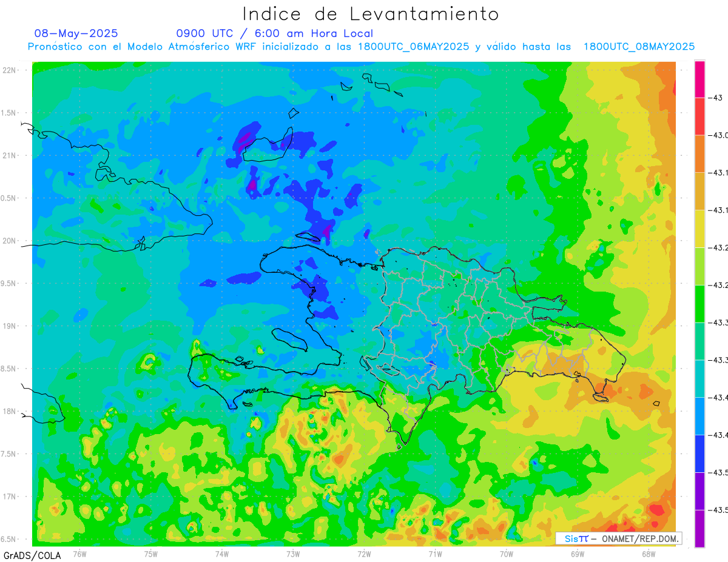Click the "73W" longitude label
Screen dimensions: 728x562
click(x=293, y=554)
